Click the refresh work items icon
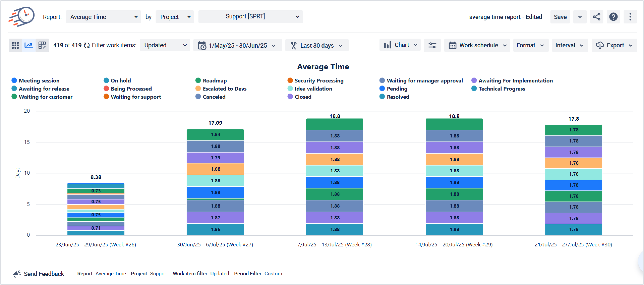The width and height of the screenshot is (644, 285). pos(87,45)
